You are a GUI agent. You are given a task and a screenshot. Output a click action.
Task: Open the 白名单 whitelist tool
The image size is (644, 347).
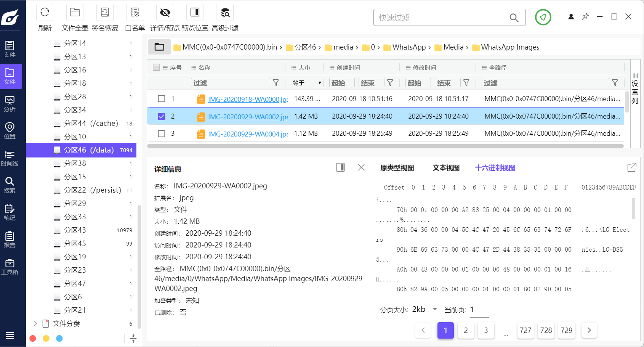[135, 13]
